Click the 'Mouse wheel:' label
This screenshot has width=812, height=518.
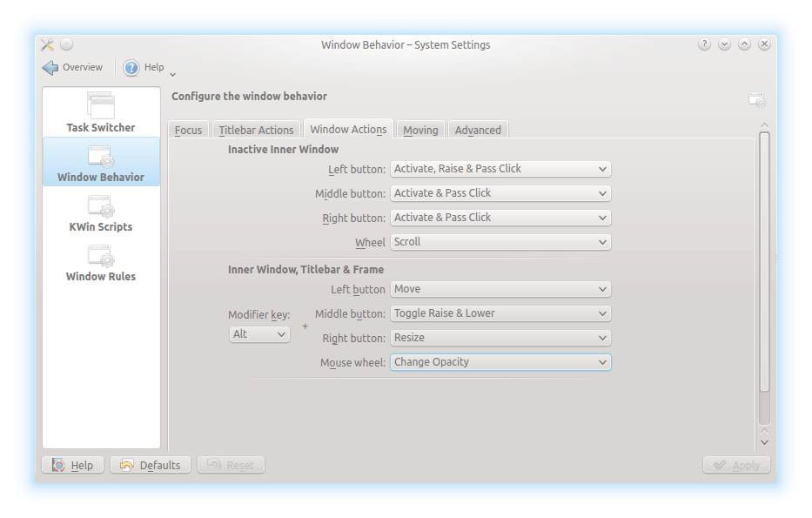tap(352, 362)
